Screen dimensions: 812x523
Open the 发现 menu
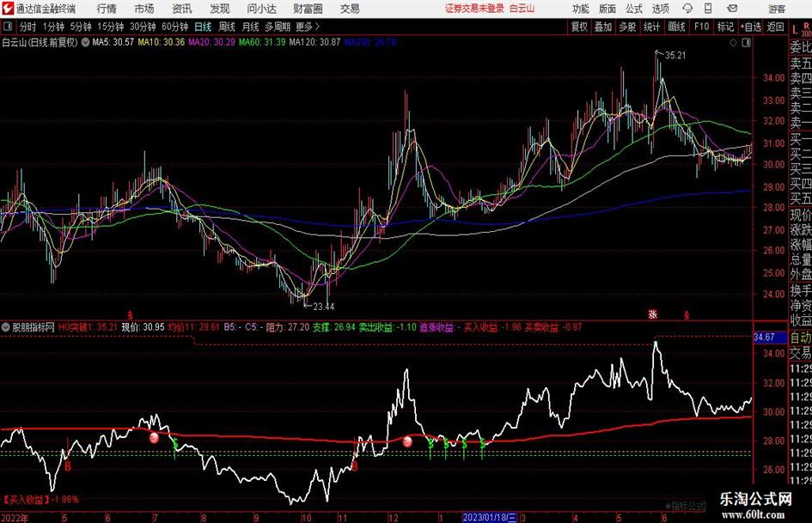point(220,9)
